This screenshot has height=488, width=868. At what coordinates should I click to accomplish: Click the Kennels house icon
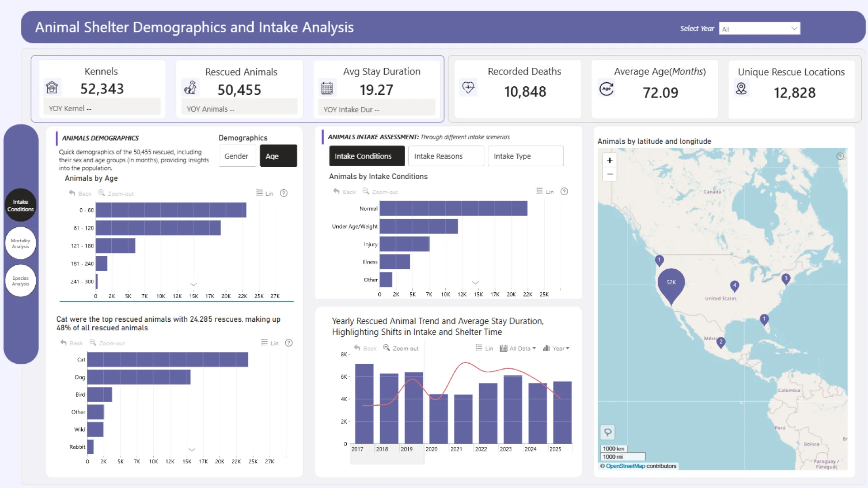(x=52, y=87)
